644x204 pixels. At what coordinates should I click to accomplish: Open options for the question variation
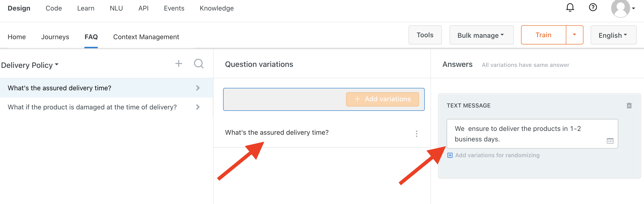click(x=416, y=134)
